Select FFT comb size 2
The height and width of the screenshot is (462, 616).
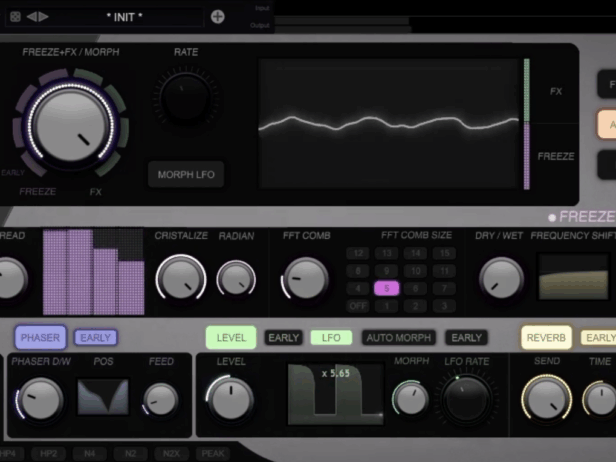(x=416, y=306)
